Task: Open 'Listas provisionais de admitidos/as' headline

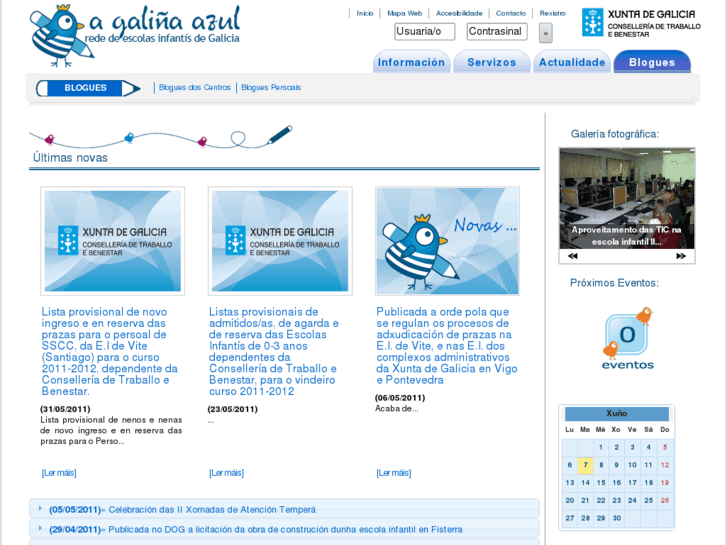Action: (274, 352)
